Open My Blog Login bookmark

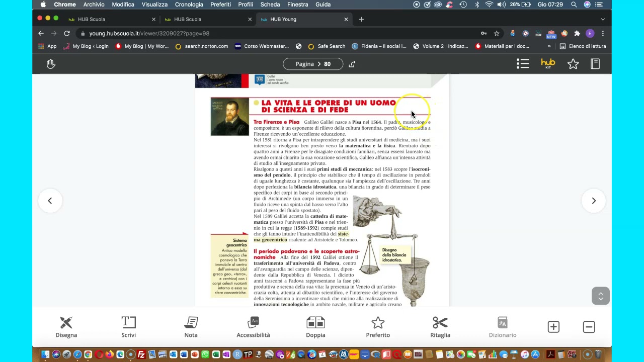86,46
